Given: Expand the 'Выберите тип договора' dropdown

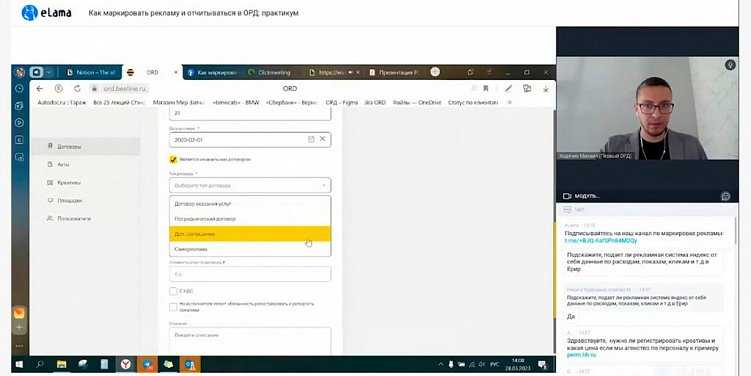Looking at the screenshot, I should tap(250, 185).
